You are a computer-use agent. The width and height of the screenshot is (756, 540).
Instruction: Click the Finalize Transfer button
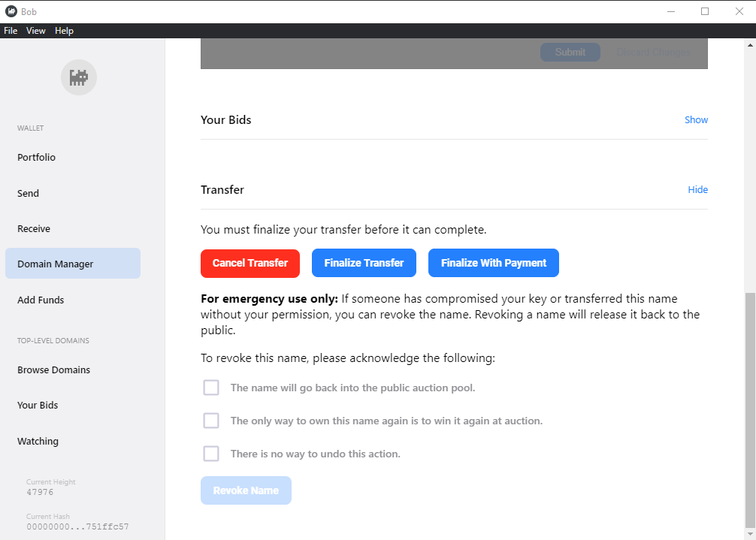pyautogui.click(x=364, y=263)
